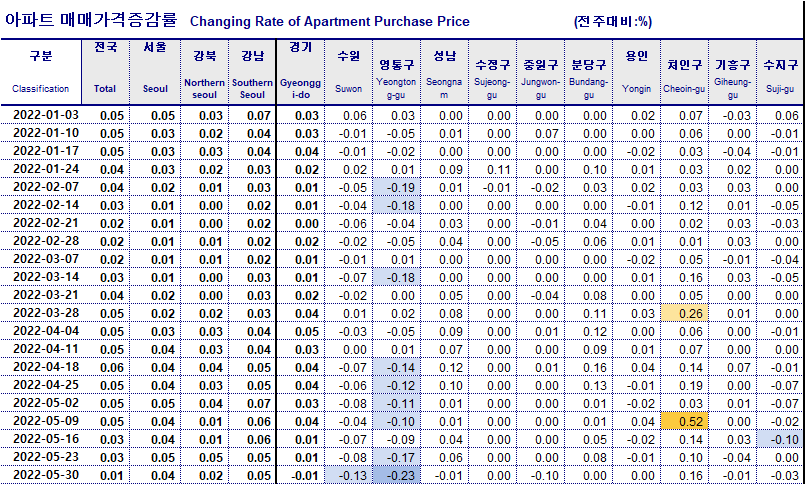This screenshot has height=484, width=805.
Task: Select the -0.19 Yeongtong-gu cell
Action: coord(396,187)
